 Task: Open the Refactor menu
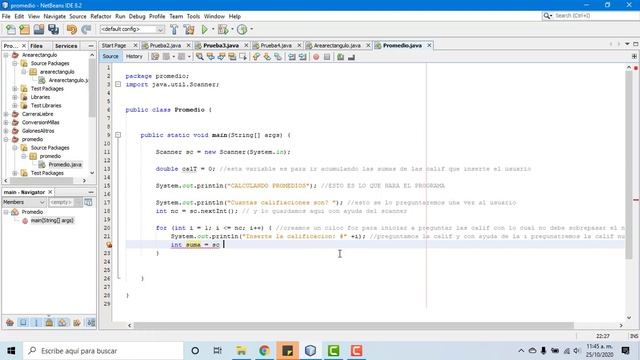click(101, 16)
